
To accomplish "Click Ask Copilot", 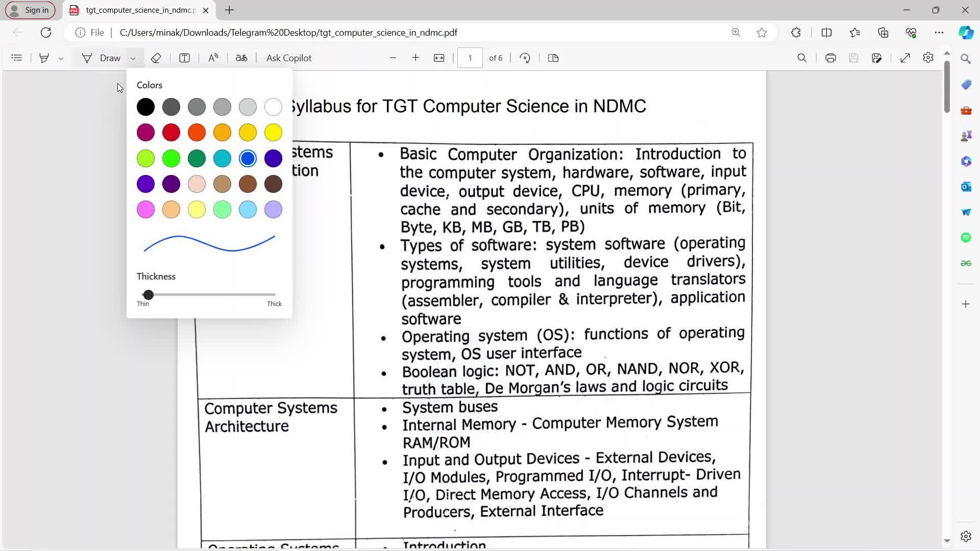I will 289,58.
